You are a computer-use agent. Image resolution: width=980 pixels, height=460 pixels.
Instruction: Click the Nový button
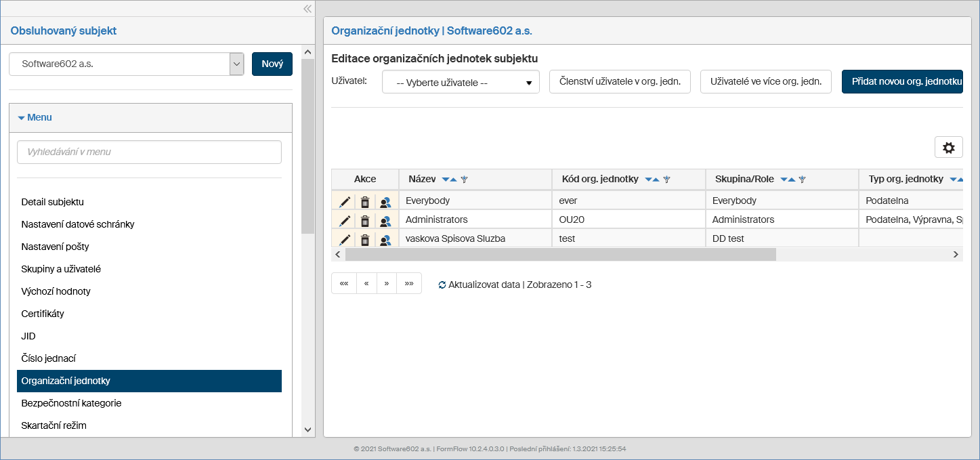pyautogui.click(x=272, y=64)
